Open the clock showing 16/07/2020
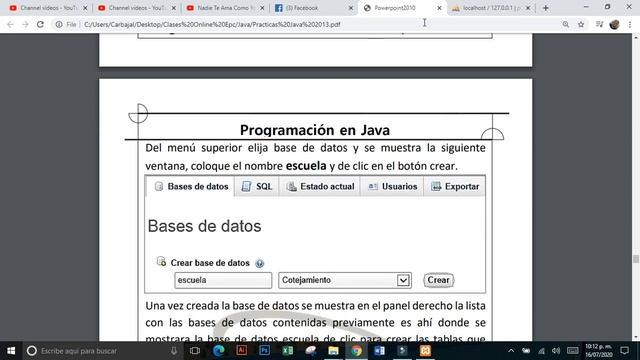Image resolution: width=640 pixels, height=360 pixels. coord(599,351)
